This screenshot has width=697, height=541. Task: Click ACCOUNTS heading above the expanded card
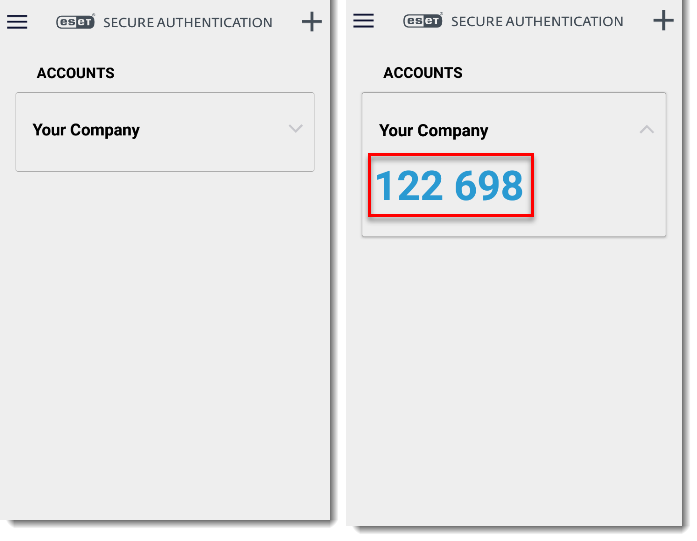pyautogui.click(x=423, y=73)
